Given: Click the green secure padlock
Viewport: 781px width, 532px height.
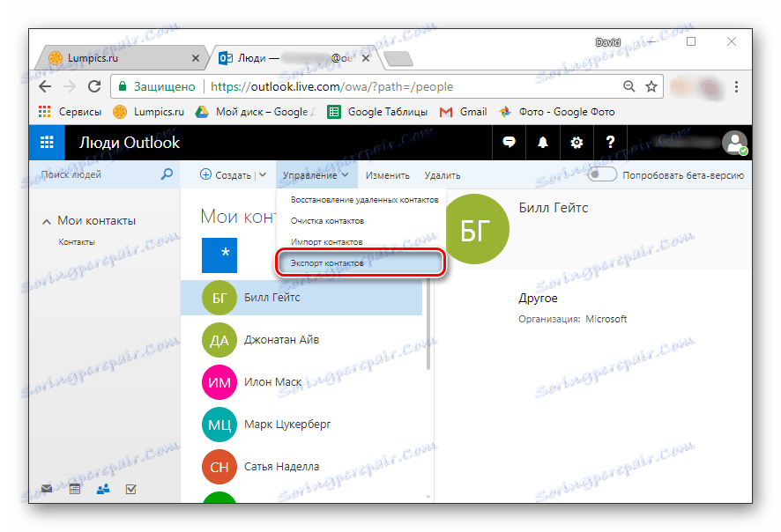Looking at the screenshot, I should pyautogui.click(x=122, y=86).
